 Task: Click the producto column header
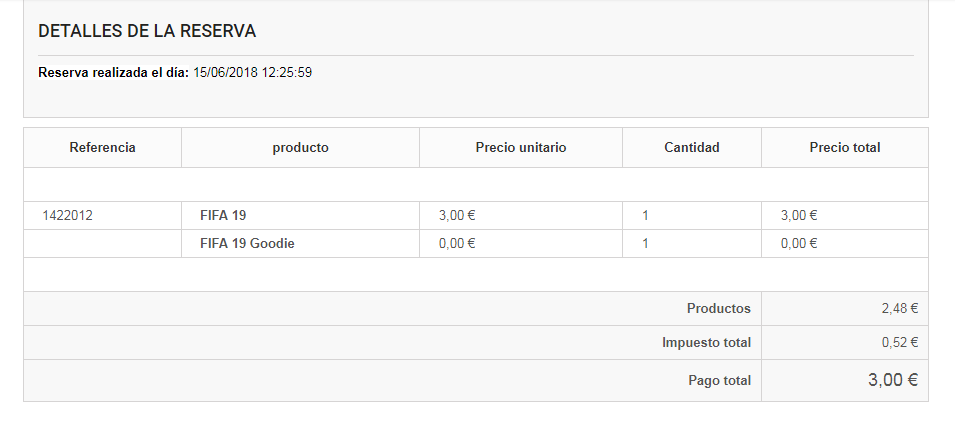(300, 148)
